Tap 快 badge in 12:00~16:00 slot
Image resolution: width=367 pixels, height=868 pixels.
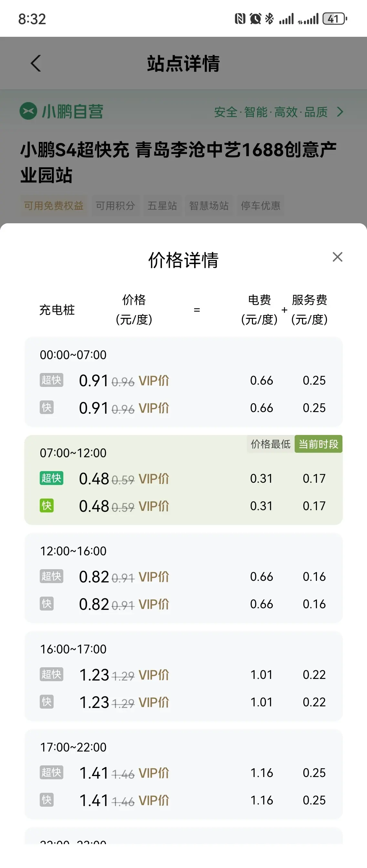[x=47, y=604]
